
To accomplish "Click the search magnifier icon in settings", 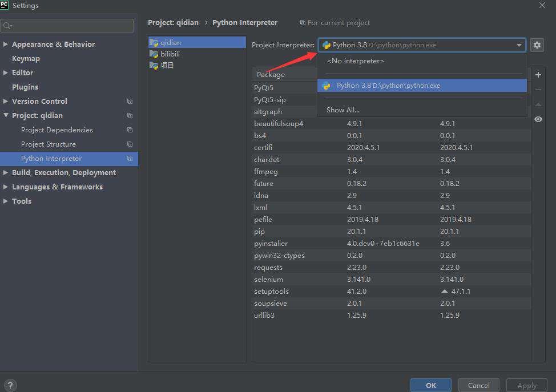I will coord(7,26).
